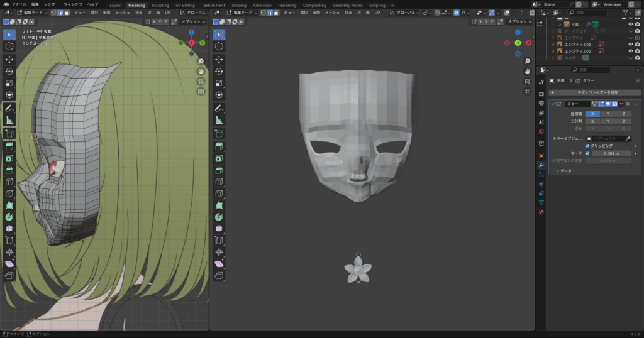Select the Bevel tool in left viewport toolbar

click(x=9, y=170)
